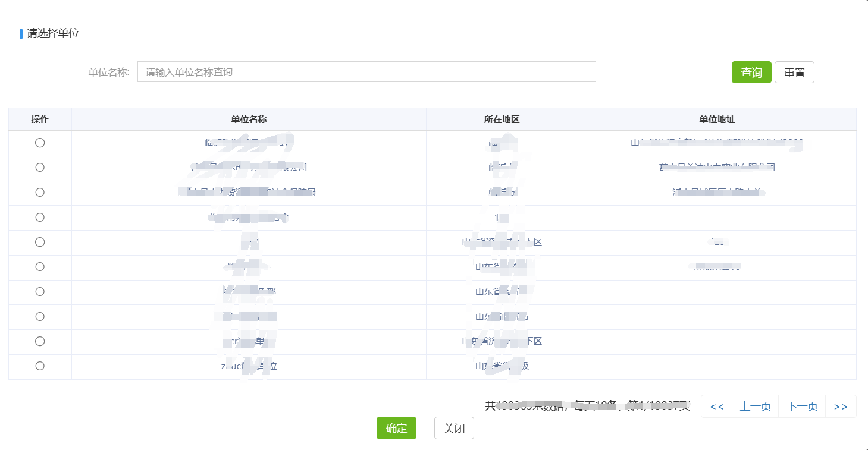868x450 pixels.
Task: Click the 所在地区 column header
Action: click(502, 119)
